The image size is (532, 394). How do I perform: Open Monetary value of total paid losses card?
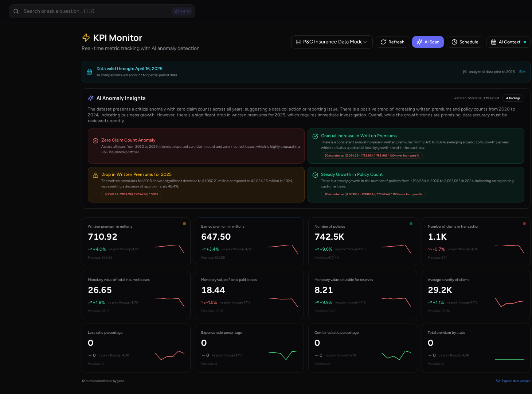click(249, 295)
